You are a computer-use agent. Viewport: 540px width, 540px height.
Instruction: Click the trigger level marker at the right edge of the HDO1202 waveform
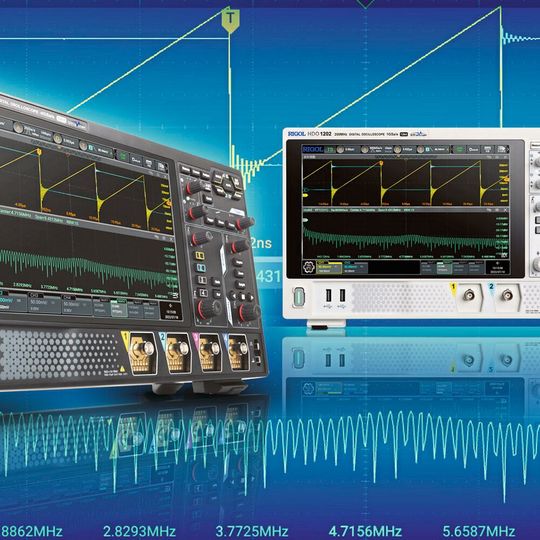coord(506,179)
